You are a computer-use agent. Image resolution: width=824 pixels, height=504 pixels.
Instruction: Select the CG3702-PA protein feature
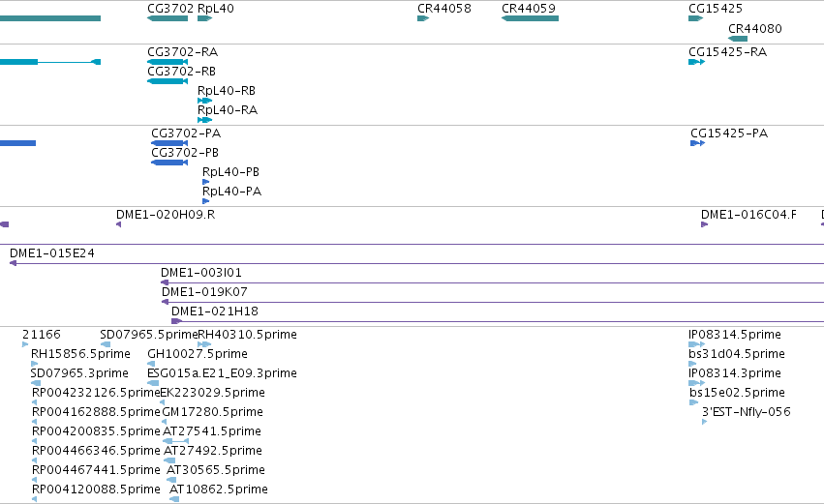coord(169,143)
